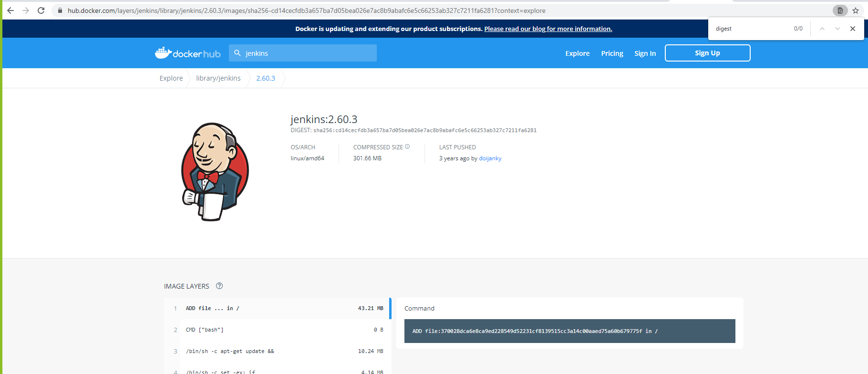Click the library/jenkins breadcrumb
Screen dimensions: 868x374
pos(218,78)
